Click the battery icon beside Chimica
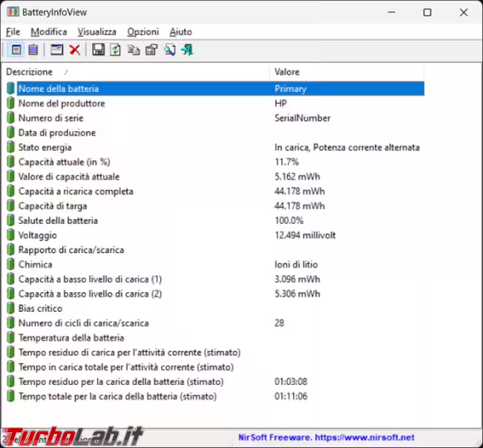This screenshot has height=448, width=483. point(11,265)
